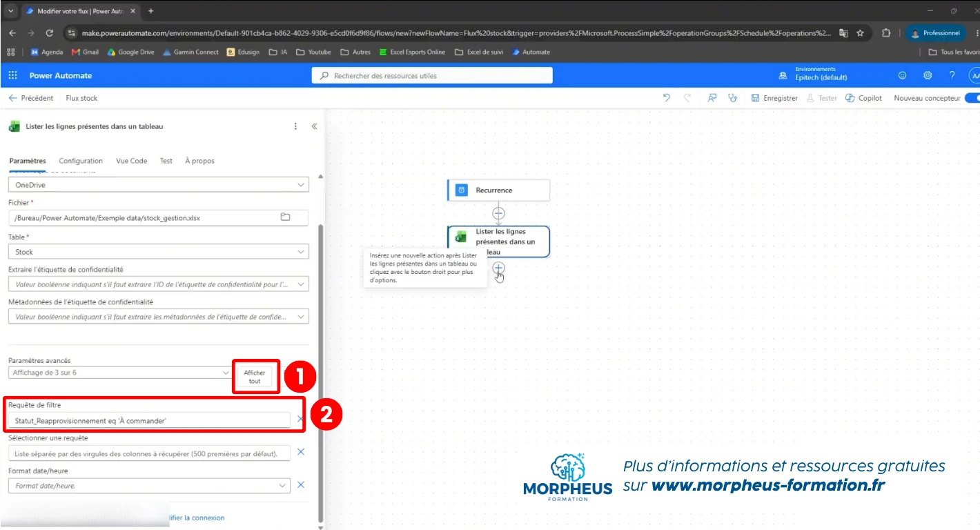Screen dimensions: 980x530
Task: Click the undo arrow in the flow toolbar
Action: click(x=666, y=98)
